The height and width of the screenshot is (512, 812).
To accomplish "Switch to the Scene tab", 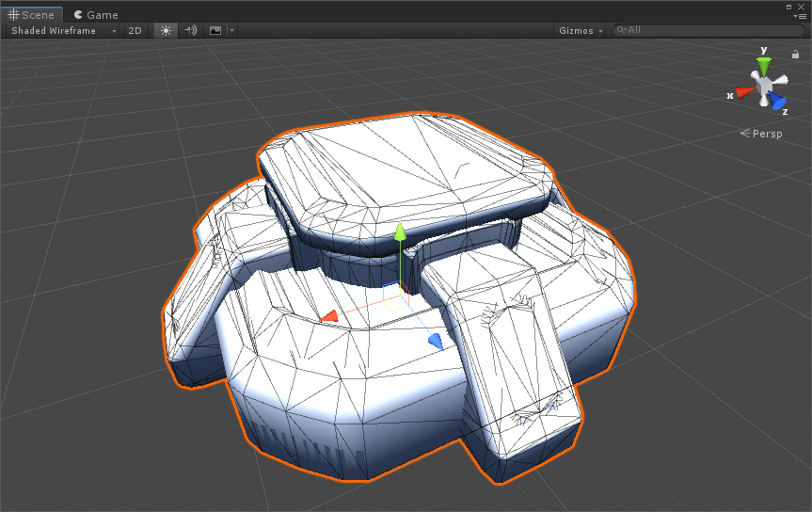I will (31, 14).
